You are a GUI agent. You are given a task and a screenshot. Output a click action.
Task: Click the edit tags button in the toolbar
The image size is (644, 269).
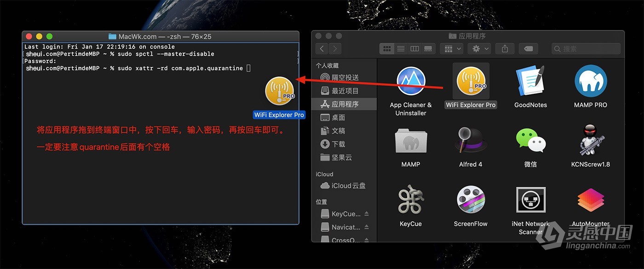click(529, 48)
